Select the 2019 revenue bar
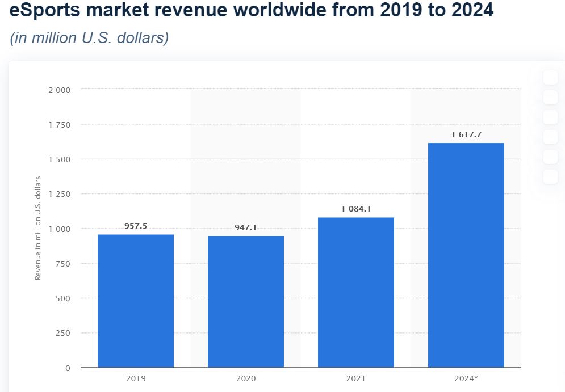565x392 pixels. (136, 301)
